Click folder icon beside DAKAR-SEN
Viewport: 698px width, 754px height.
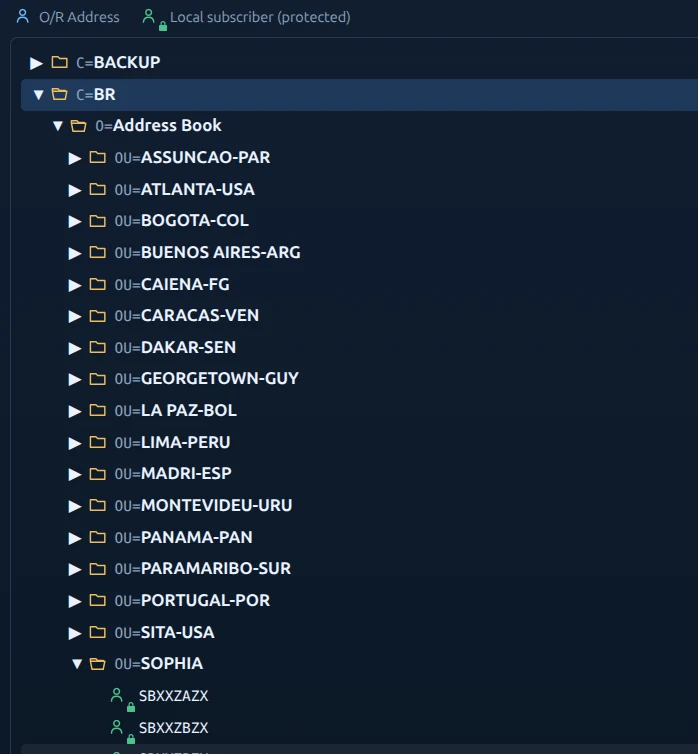tap(98, 347)
